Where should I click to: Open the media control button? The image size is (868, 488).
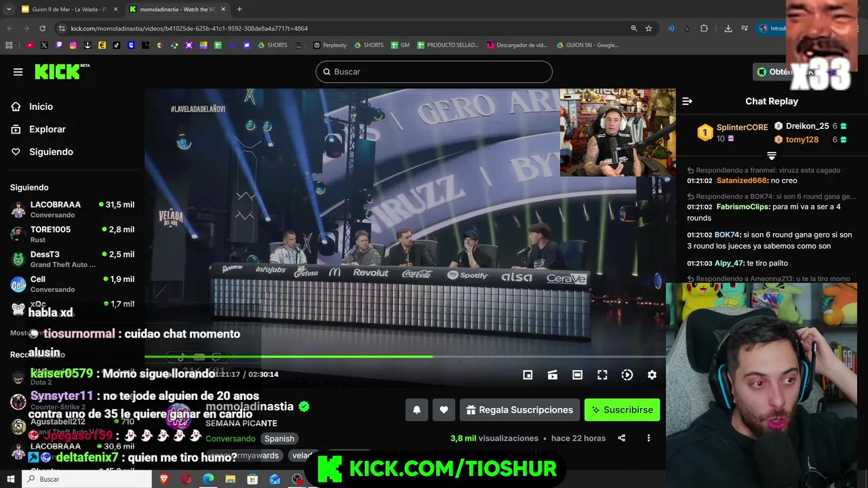pyautogui.click(x=745, y=28)
